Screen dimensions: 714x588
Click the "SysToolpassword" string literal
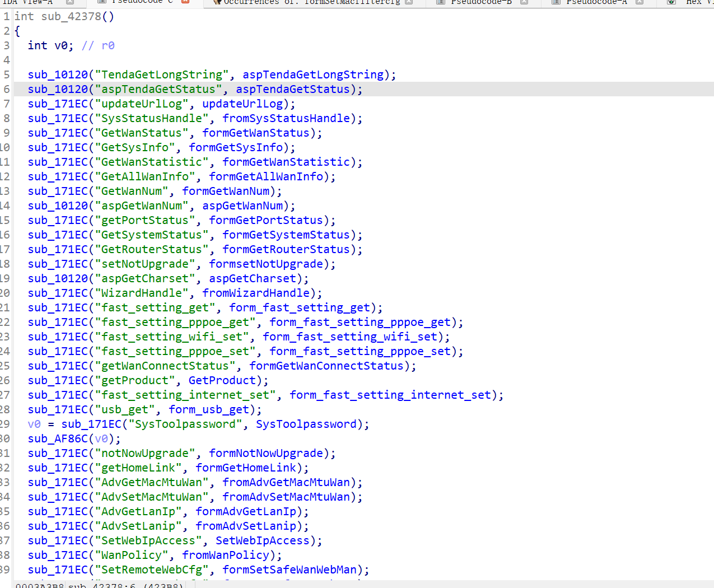click(186, 424)
